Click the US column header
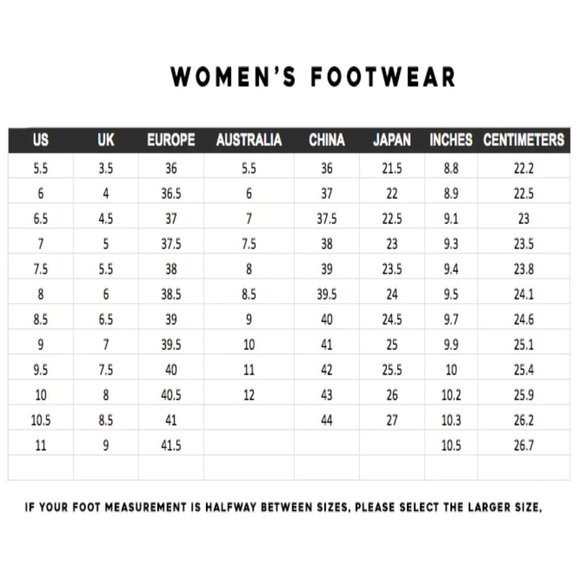The height and width of the screenshot is (580, 580). 41,140
